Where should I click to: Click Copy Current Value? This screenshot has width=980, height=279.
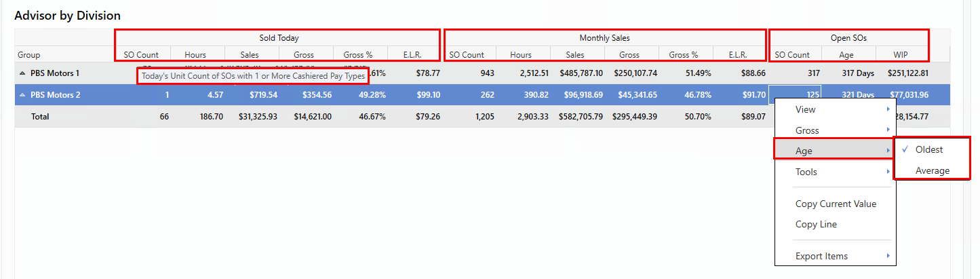[836, 204]
